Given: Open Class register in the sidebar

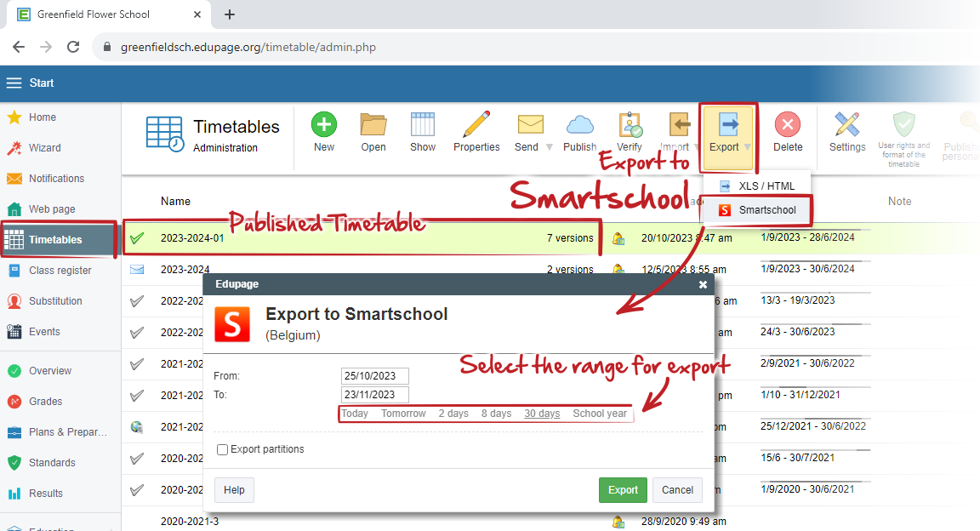Looking at the screenshot, I should pyautogui.click(x=60, y=271).
